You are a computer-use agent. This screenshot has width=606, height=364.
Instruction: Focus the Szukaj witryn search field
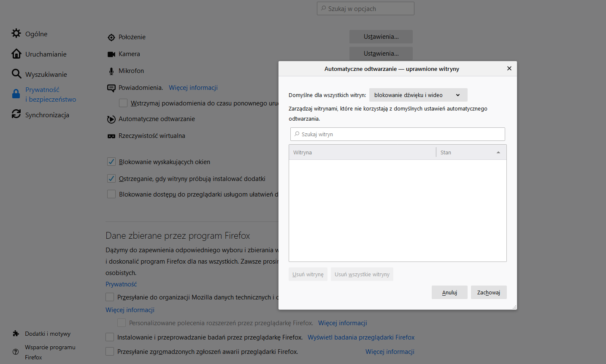click(398, 134)
